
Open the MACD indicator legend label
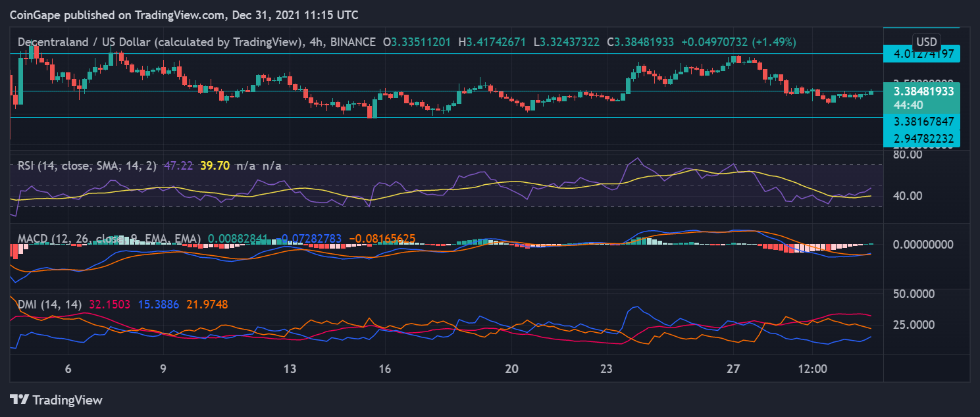(x=72, y=239)
